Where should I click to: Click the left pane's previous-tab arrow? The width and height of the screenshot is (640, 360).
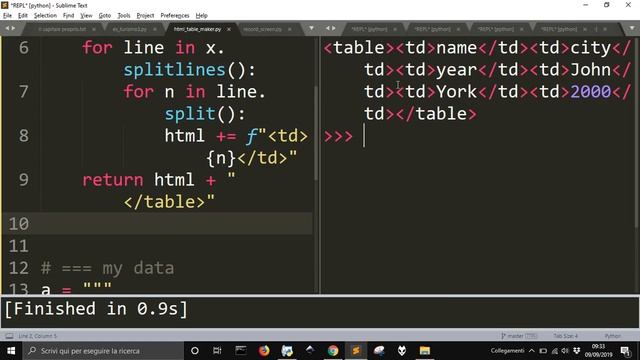click(7, 28)
